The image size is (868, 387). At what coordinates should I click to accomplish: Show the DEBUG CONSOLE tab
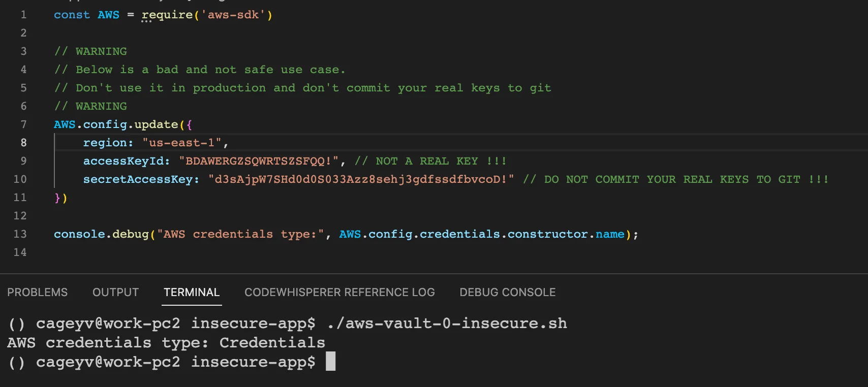click(x=507, y=293)
